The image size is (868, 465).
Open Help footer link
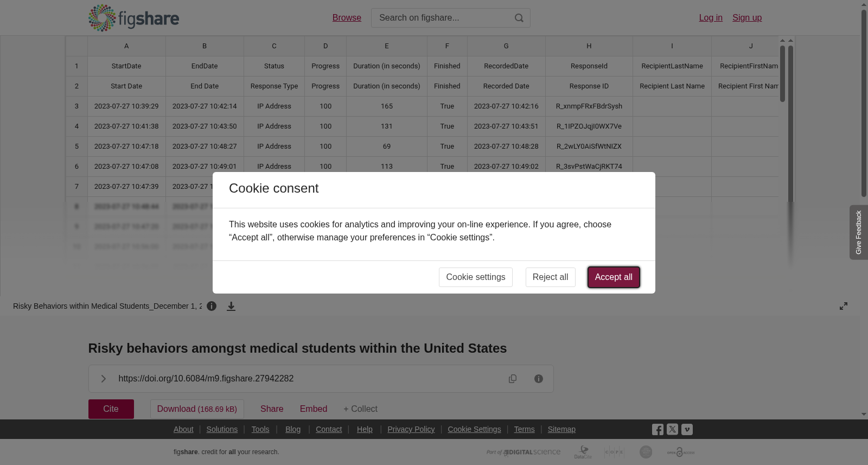coord(365,429)
